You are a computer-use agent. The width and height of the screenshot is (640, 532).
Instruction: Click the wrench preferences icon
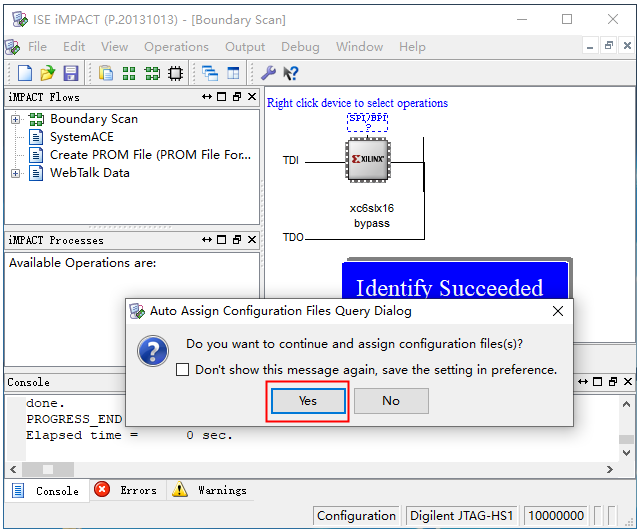pyautogui.click(x=268, y=73)
